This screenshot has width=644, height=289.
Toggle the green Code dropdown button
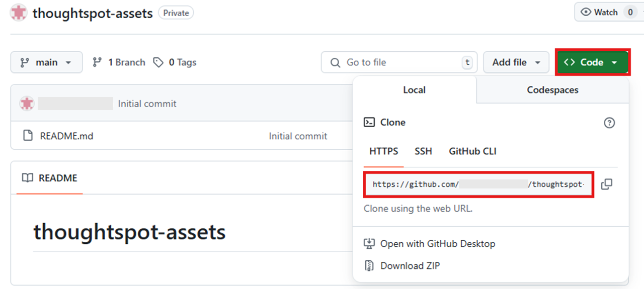pyautogui.click(x=592, y=62)
